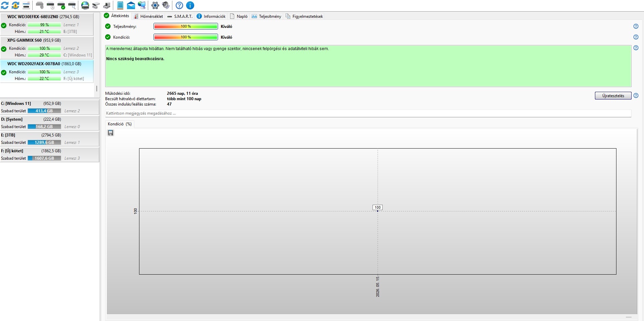This screenshot has height=321, width=644.
Task: Select the XPG GAMMIX S60 disk
Action: [x=47, y=47]
